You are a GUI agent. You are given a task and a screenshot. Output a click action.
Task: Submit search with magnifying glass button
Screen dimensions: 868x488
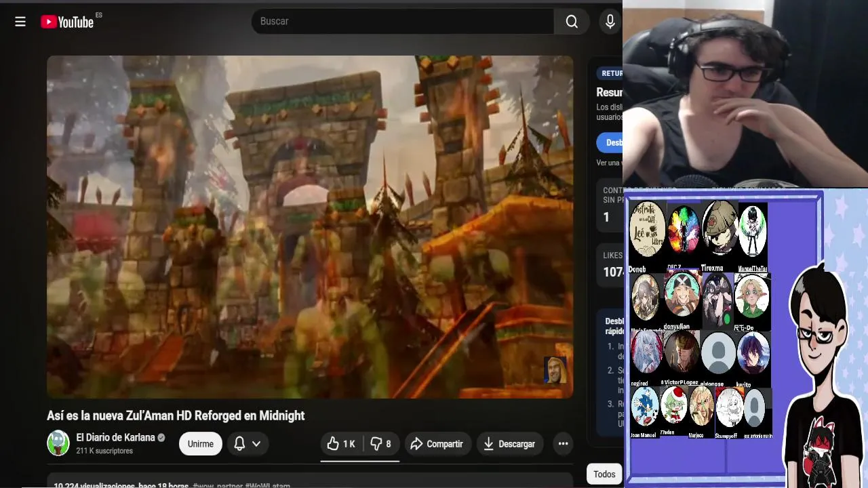pyautogui.click(x=572, y=22)
